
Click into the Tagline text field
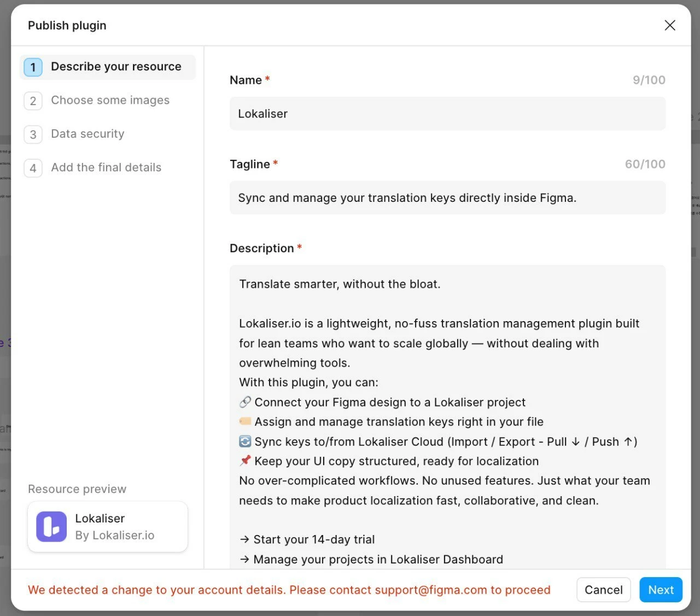pos(447,198)
